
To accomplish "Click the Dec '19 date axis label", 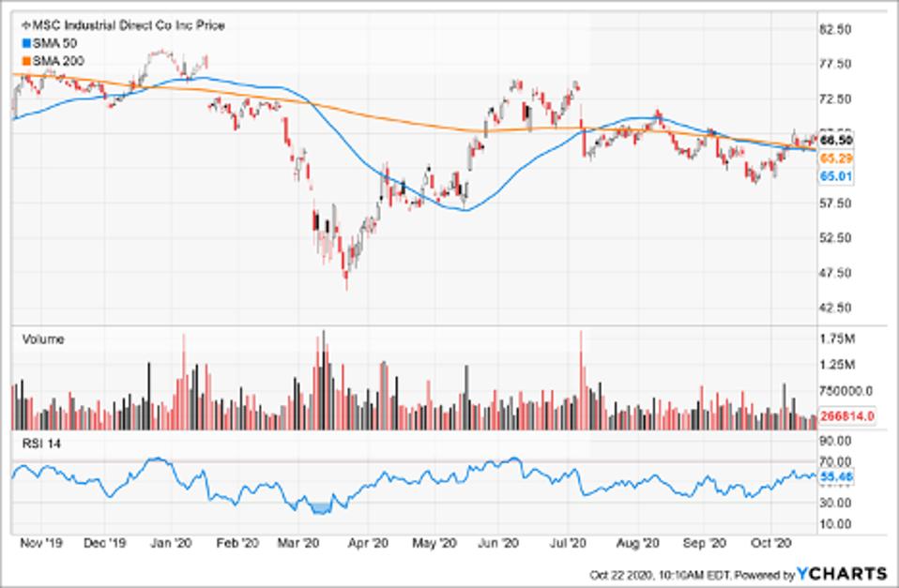I will coord(104,543).
